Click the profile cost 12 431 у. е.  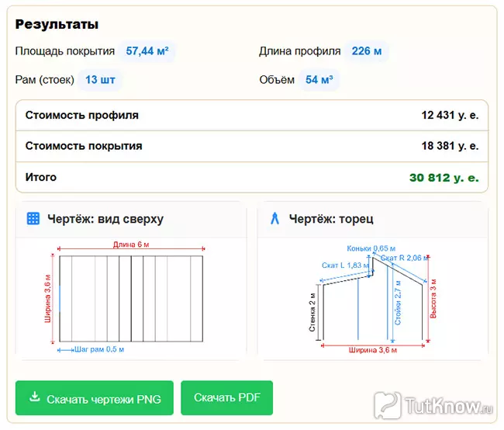click(450, 115)
